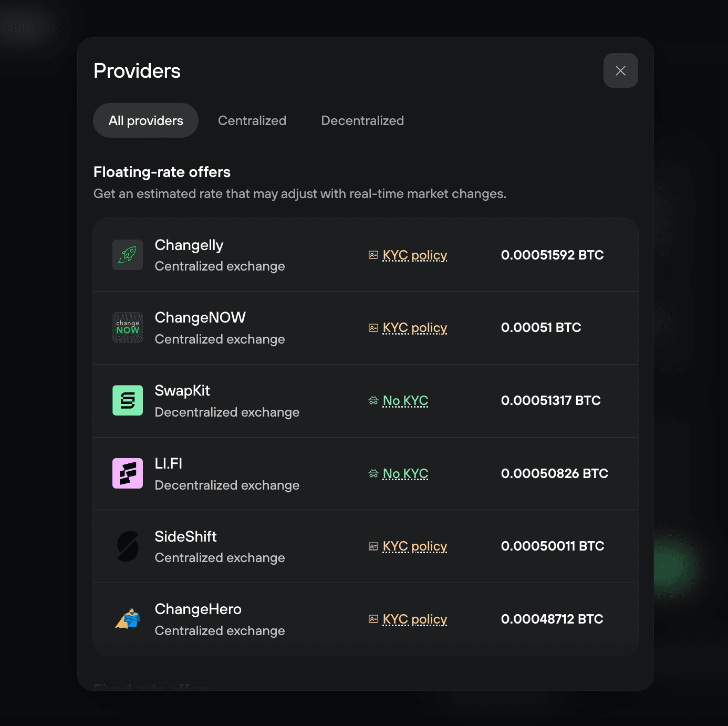Click the 0.00051317 BTC rate

coord(551,400)
